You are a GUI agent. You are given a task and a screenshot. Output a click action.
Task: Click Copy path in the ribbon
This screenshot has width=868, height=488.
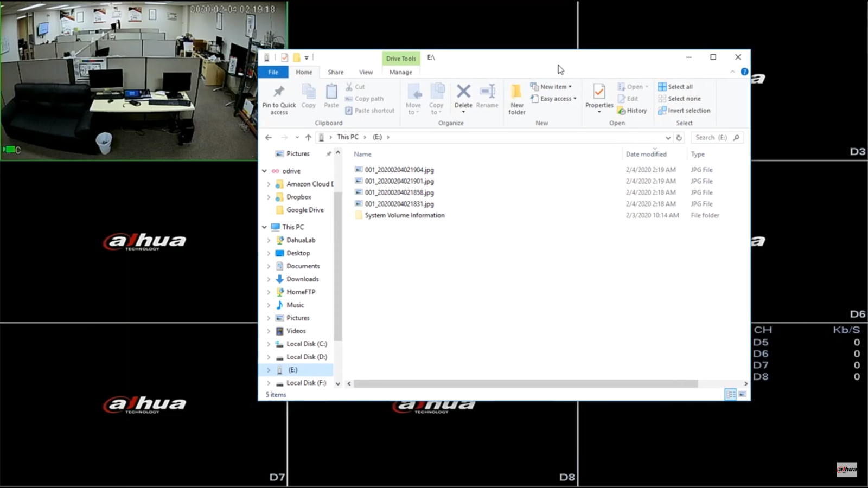click(364, 99)
